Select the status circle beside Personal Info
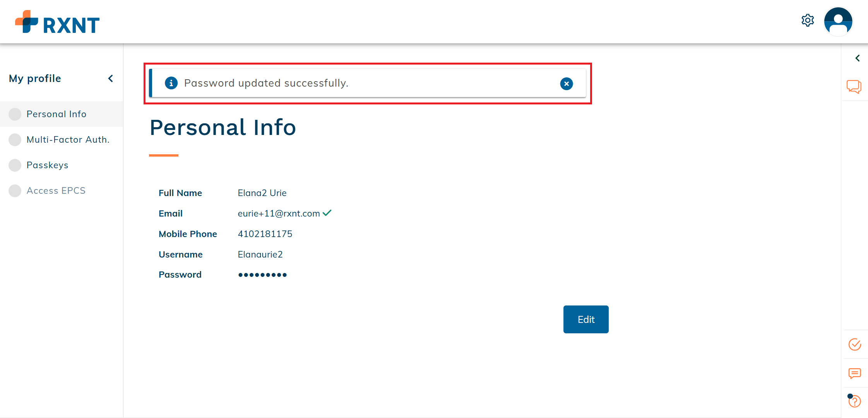 [x=15, y=114]
